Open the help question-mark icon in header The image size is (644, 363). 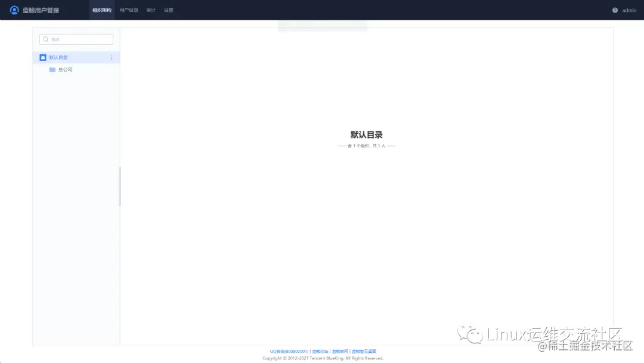pos(615,10)
